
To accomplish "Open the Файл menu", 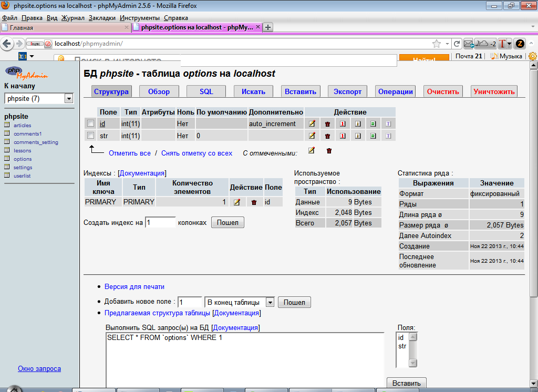I will click(9, 18).
